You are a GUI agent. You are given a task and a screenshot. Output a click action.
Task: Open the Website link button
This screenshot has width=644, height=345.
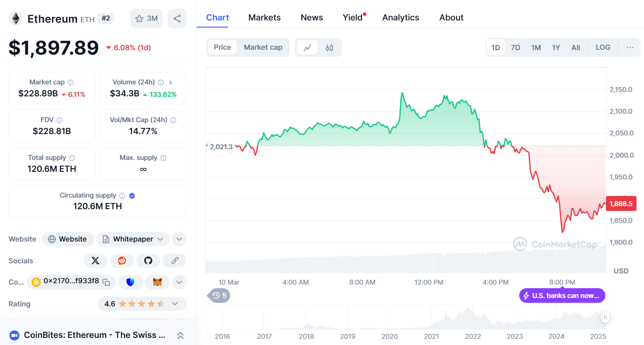click(x=68, y=239)
